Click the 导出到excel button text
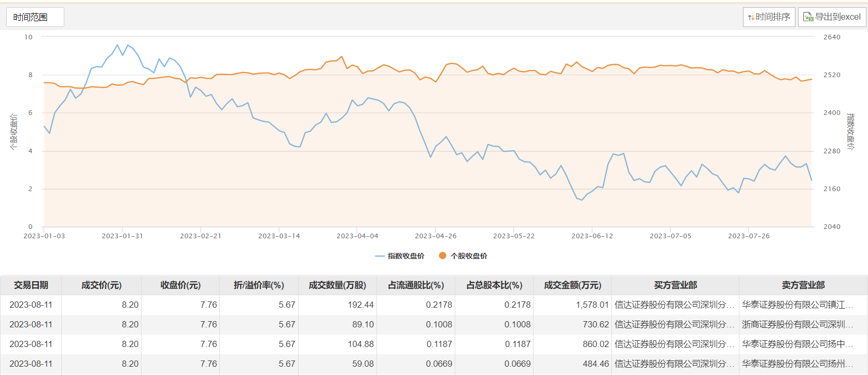The width and height of the screenshot is (868, 375). click(837, 17)
